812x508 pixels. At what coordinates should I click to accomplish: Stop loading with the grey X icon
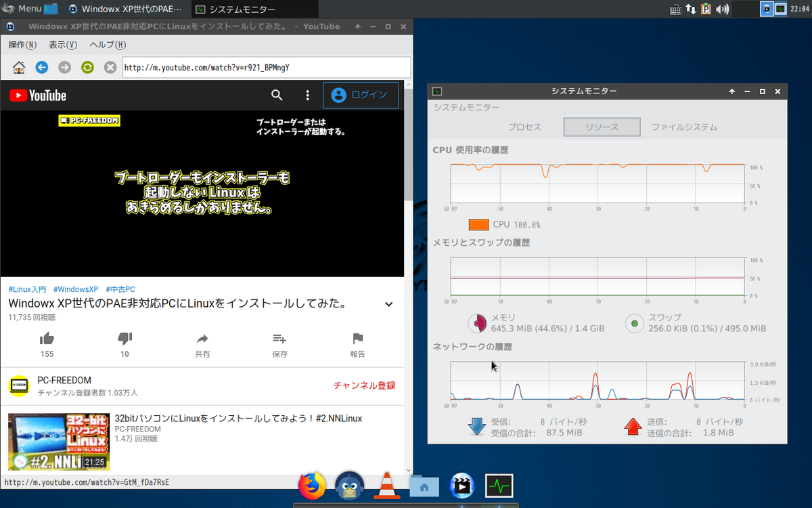pyautogui.click(x=110, y=67)
